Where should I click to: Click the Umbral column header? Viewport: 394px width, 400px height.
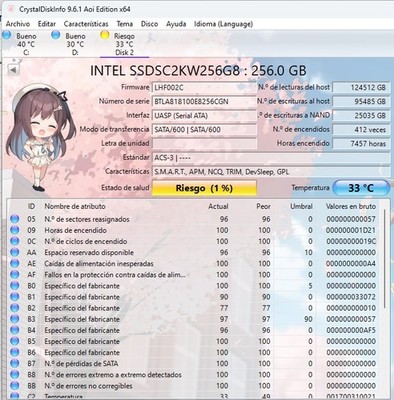pos(301,206)
